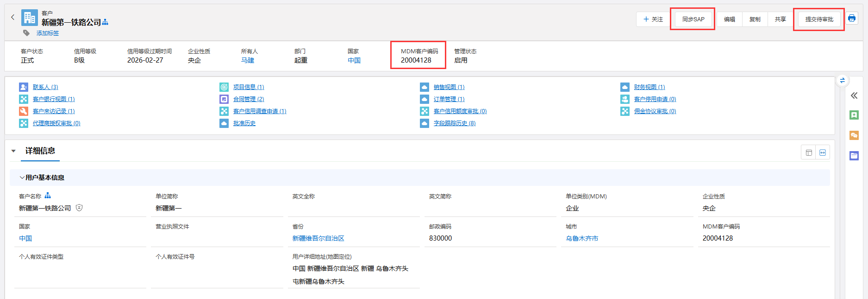Click the shield icon next to 客户名称 value
This screenshot has height=299, width=868.
(x=79, y=208)
